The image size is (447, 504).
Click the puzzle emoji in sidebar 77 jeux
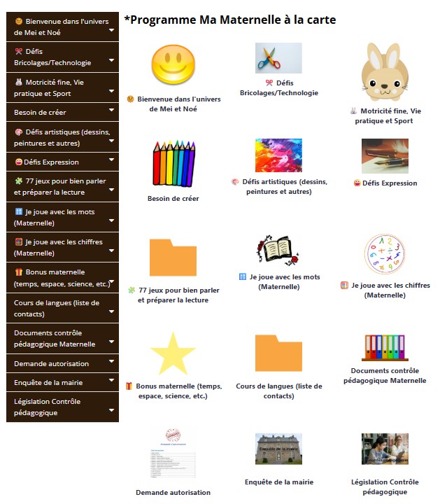[x=19, y=181]
